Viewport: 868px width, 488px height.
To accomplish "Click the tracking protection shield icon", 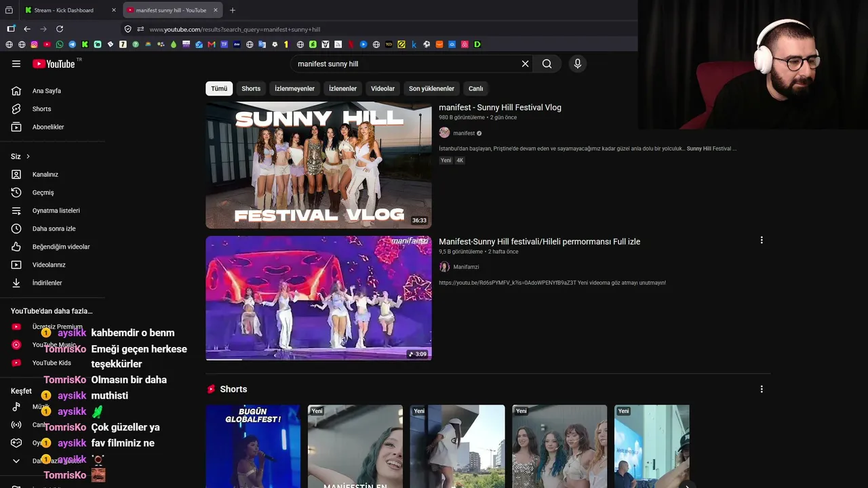I will pos(127,29).
